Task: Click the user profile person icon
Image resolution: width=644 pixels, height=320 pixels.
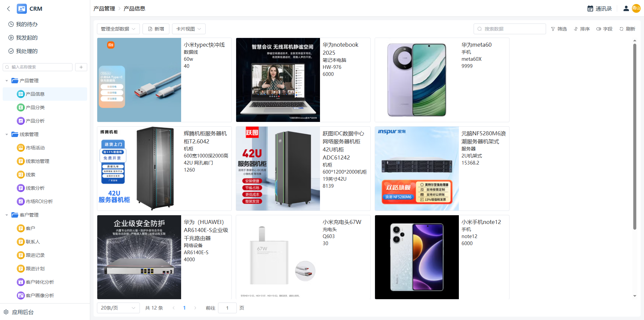Action: (x=626, y=9)
